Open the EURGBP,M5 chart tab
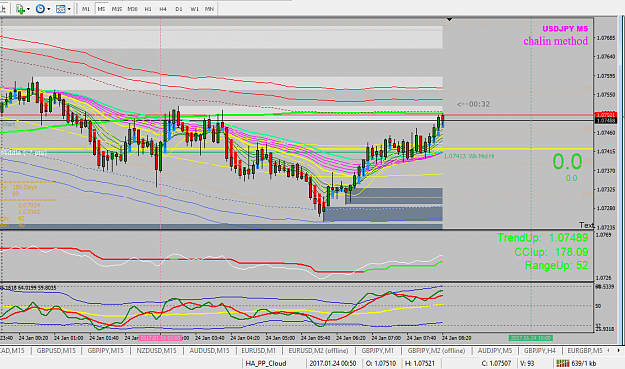This screenshot has width=625, height=369. pos(585,351)
